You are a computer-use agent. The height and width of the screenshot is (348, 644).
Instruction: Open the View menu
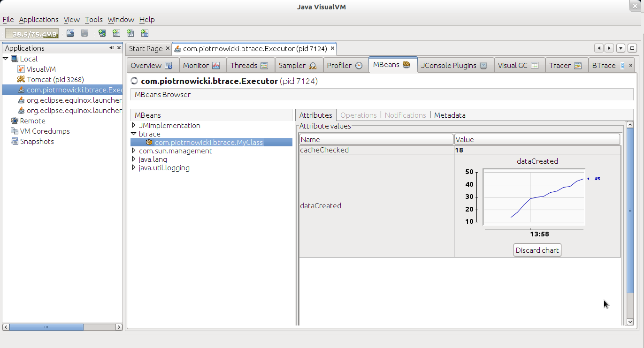(x=72, y=19)
